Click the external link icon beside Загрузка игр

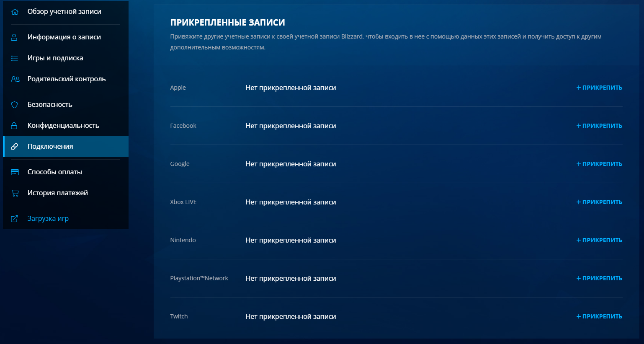coord(15,219)
